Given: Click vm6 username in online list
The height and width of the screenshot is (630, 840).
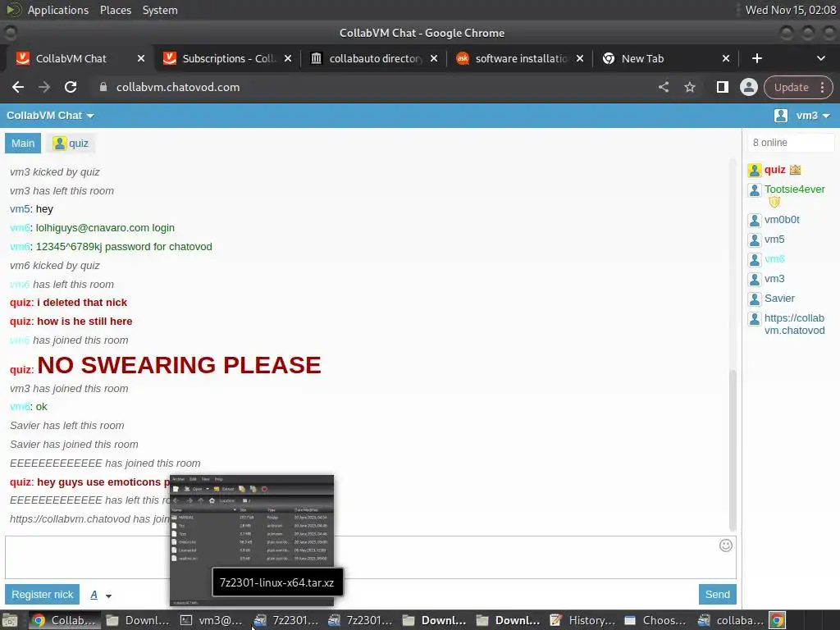Looking at the screenshot, I should tap(774, 259).
